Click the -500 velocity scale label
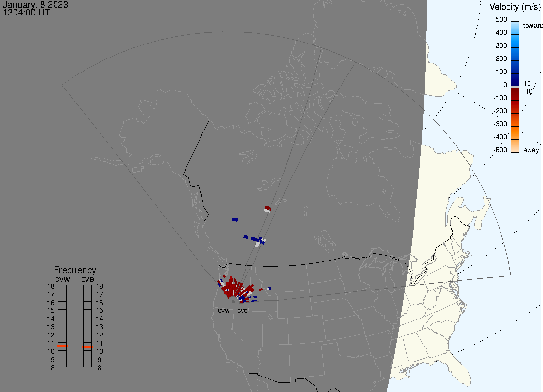This screenshot has width=543, height=392. [500, 150]
